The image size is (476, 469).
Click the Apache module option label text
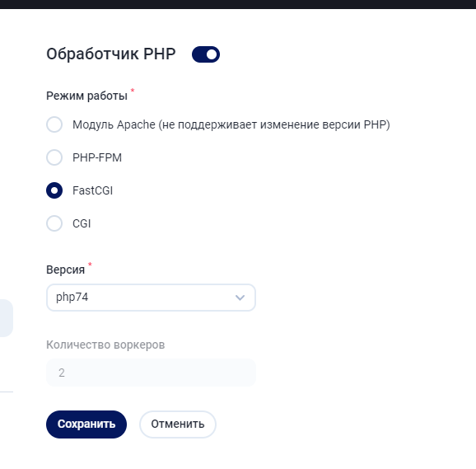click(231, 124)
